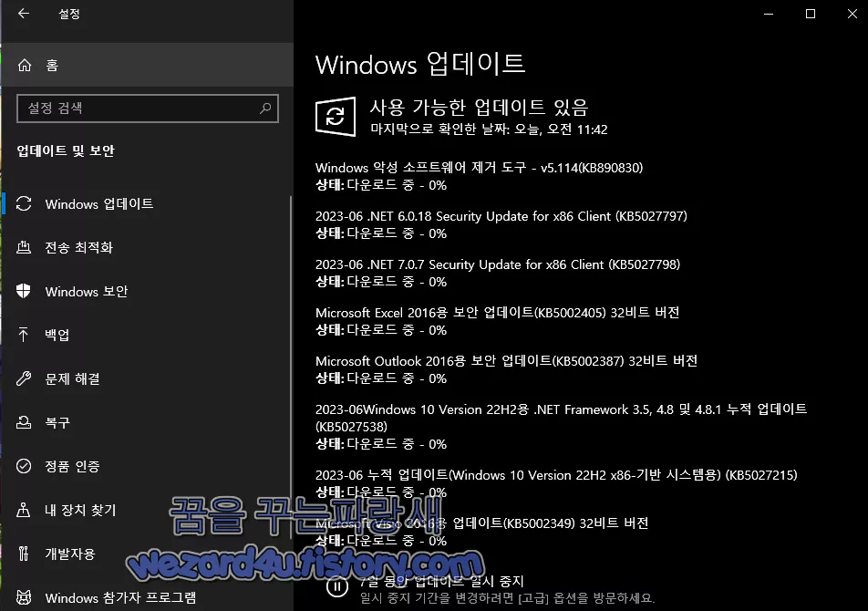
Task: Select the Windows 보안 shield icon
Action: [x=24, y=291]
